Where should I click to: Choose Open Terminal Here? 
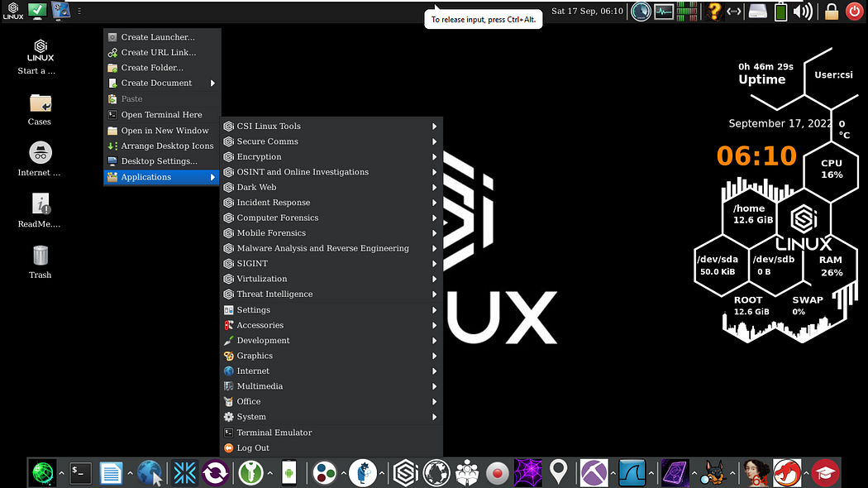click(x=162, y=115)
